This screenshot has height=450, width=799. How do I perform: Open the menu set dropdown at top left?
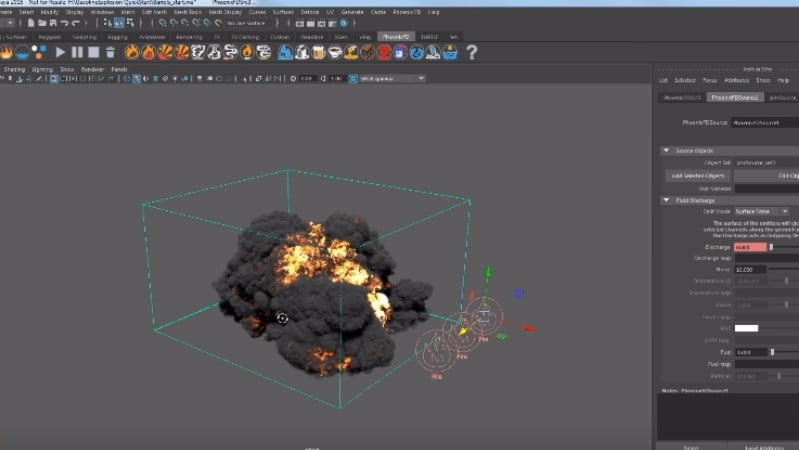[7, 23]
